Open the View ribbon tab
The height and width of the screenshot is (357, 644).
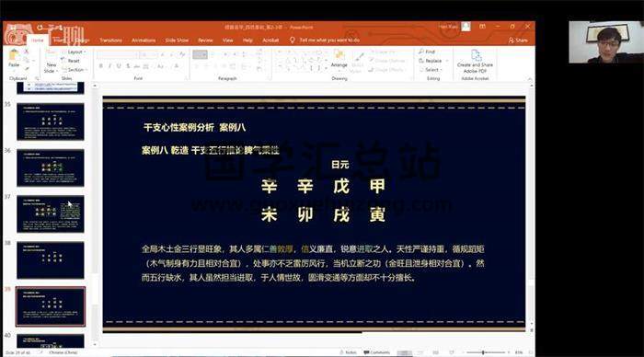227,40
